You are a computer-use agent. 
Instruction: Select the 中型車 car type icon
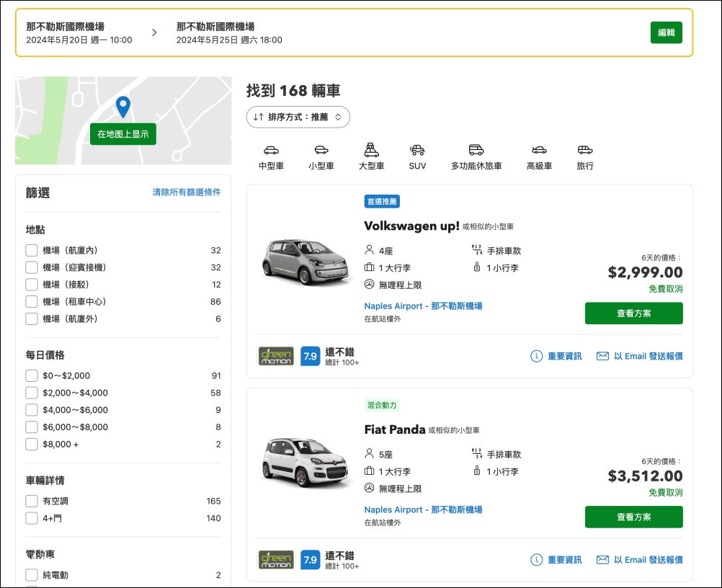click(x=271, y=150)
